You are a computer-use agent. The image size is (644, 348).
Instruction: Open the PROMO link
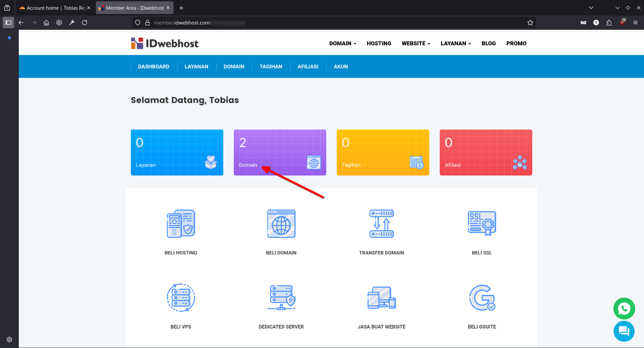(516, 43)
